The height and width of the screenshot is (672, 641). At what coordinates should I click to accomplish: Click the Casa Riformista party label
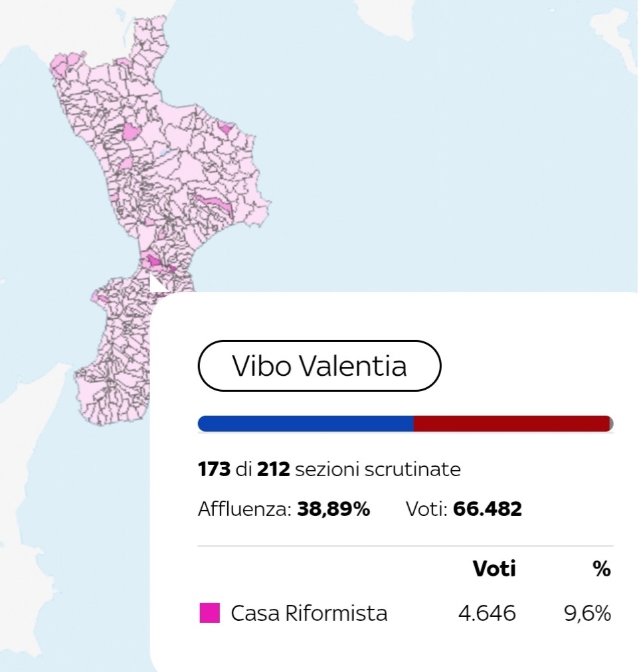point(309,613)
